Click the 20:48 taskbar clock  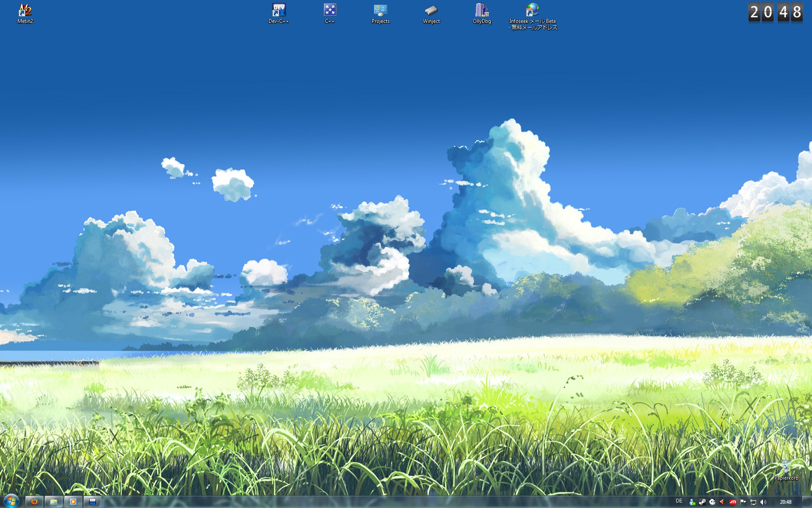[786, 502]
